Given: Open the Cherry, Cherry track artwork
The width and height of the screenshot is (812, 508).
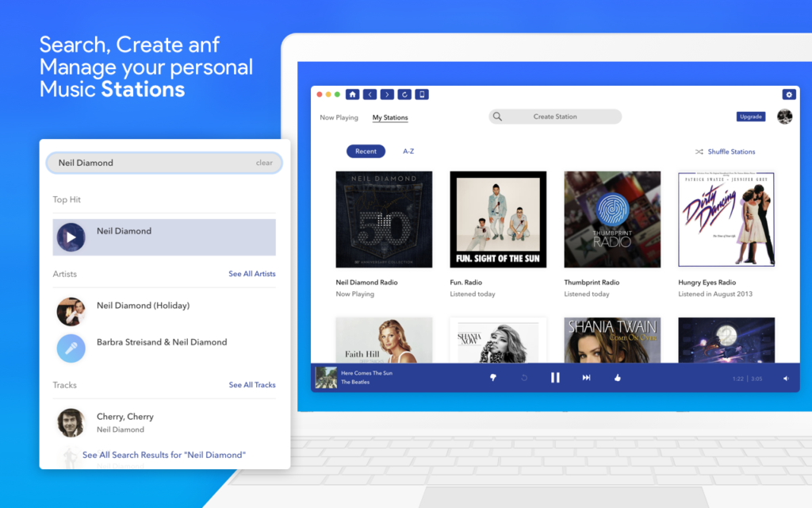Looking at the screenshot, I should coord(71,422).
